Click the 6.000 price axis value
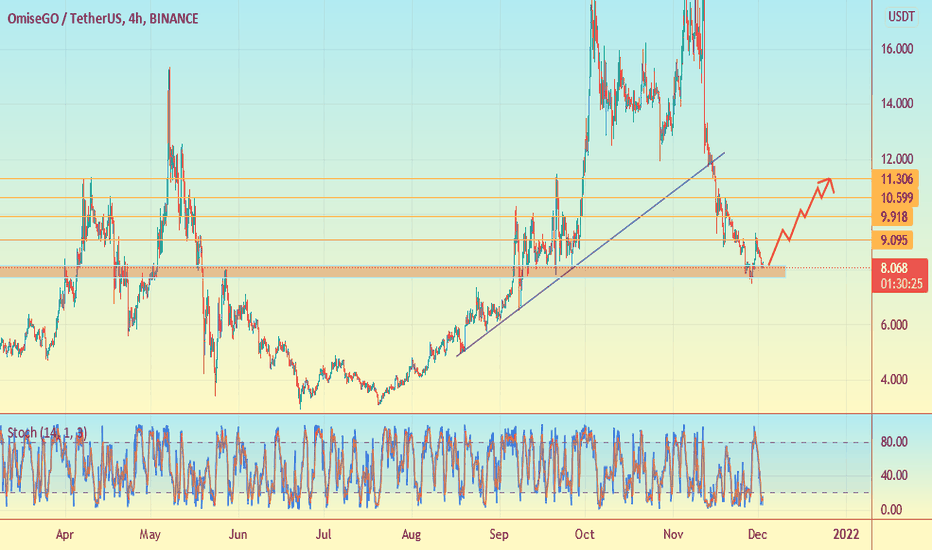932x550 pixels. pos(894,325)
